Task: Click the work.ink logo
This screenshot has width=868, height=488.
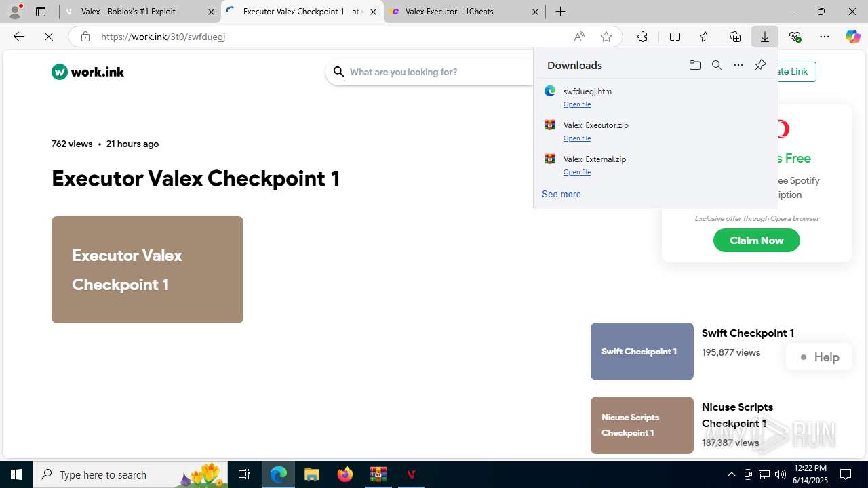Action: [x=88, y=72]
